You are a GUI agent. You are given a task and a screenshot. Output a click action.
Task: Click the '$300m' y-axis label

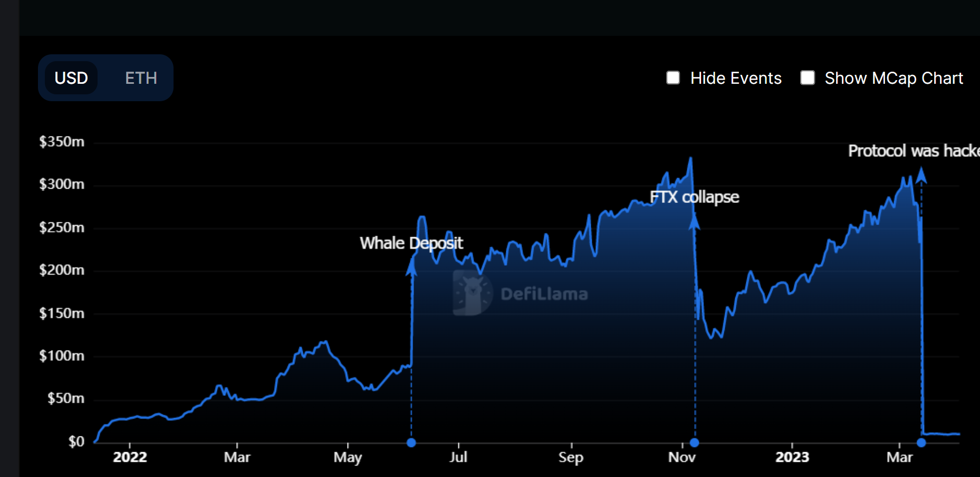pos(62,184)
